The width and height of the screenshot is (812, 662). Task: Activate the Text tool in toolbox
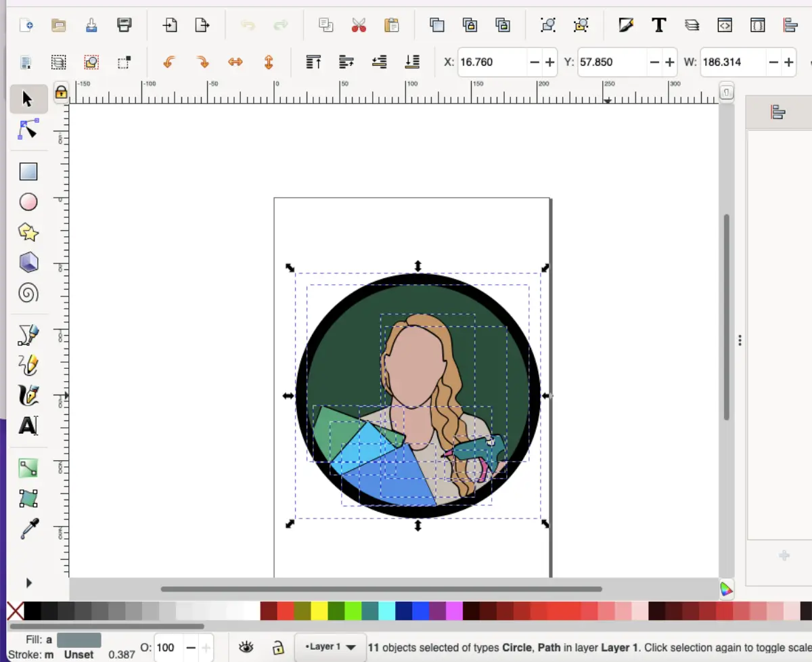[x=28, y=426]
